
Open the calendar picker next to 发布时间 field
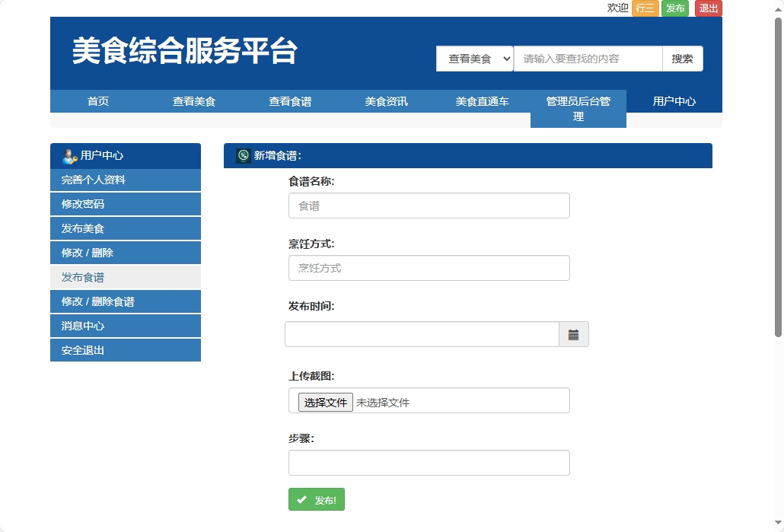[x=575, y=333]
